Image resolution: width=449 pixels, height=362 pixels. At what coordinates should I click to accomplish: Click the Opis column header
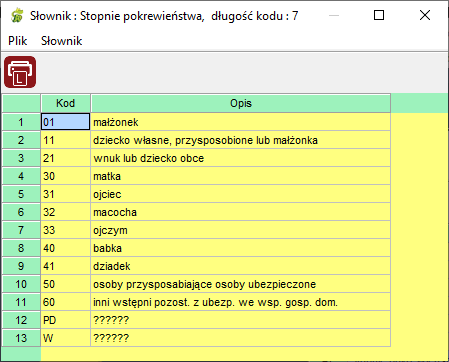(x=241, y=103)
